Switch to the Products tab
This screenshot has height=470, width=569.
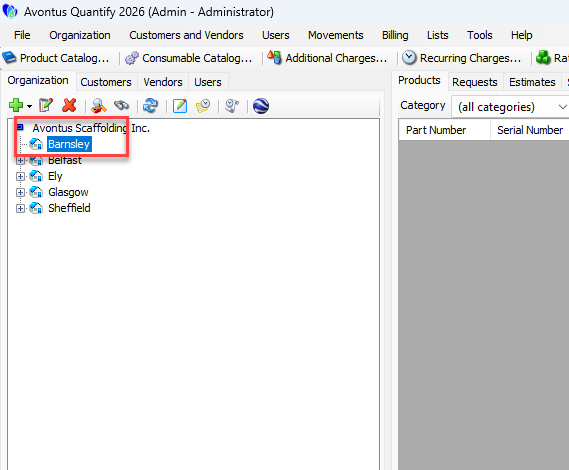click(419, 80)
